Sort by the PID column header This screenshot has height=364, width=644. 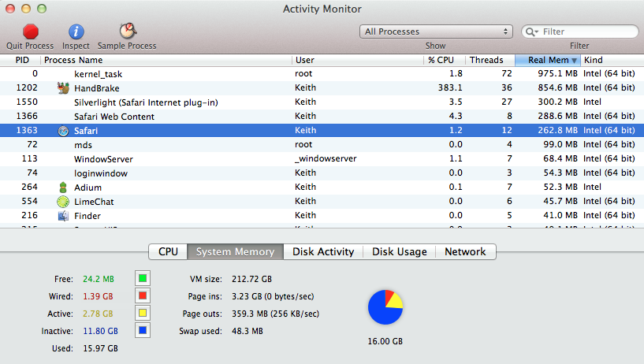(x=20, y=60)
